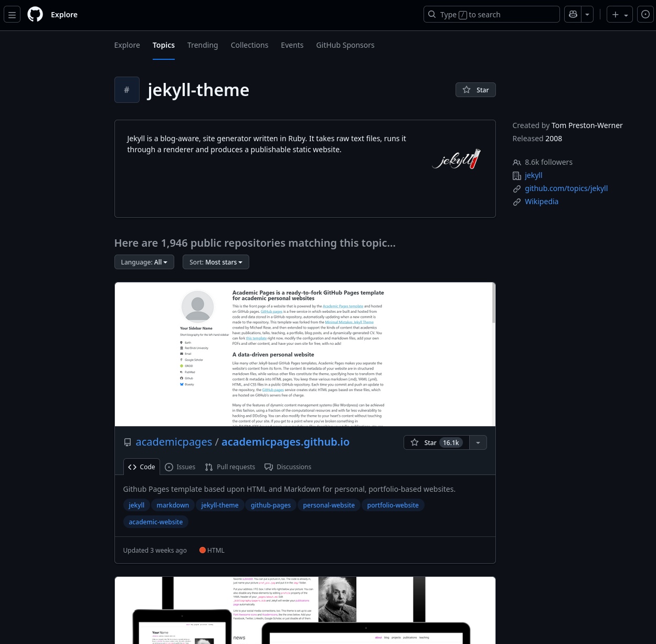This screenshot has width=656, height=644.
Task: Star the jekyll-theme topic
Action: [x=475, y=90]
